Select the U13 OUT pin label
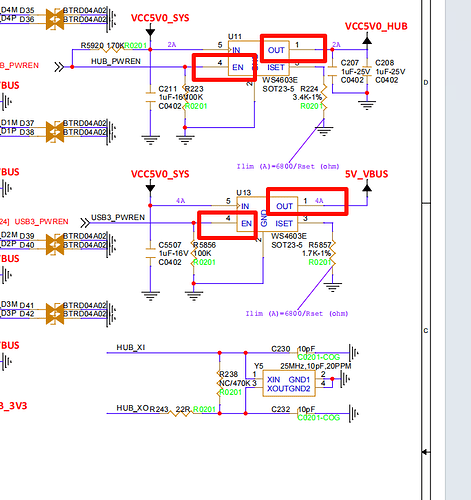 (284, 206)
